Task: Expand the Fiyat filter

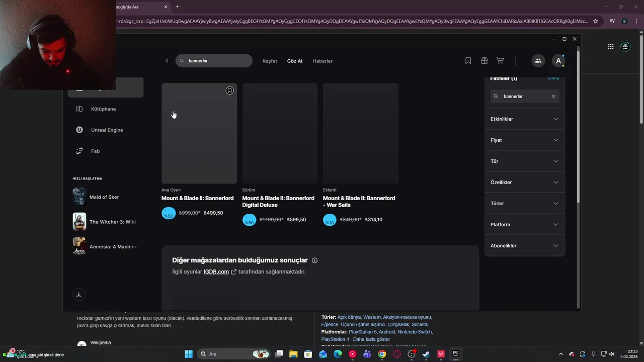Action: (x=524, y=140)
